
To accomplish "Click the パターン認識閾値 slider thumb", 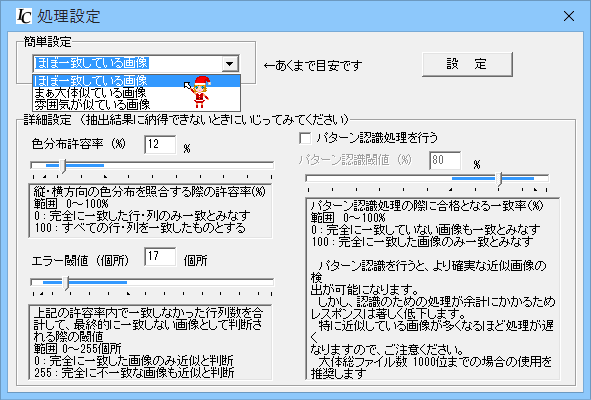I will pyautogui.click(x=499, y=179).
